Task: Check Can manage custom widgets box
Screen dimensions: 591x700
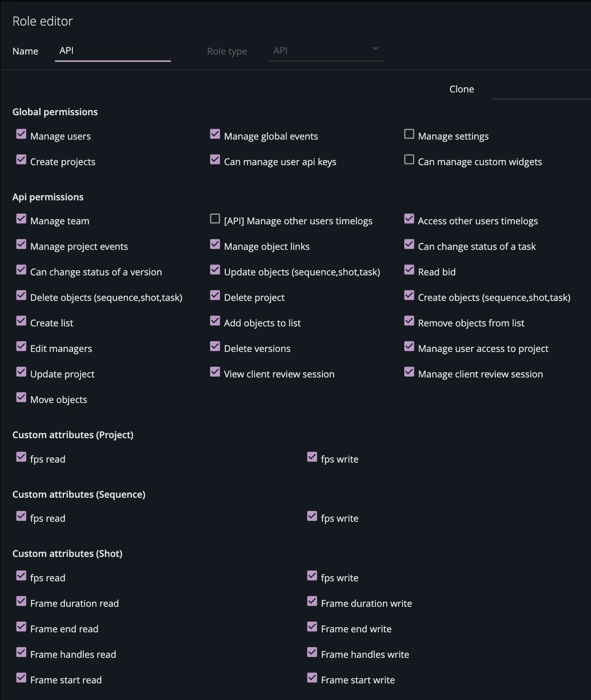Action: click(x=409, y=160)
